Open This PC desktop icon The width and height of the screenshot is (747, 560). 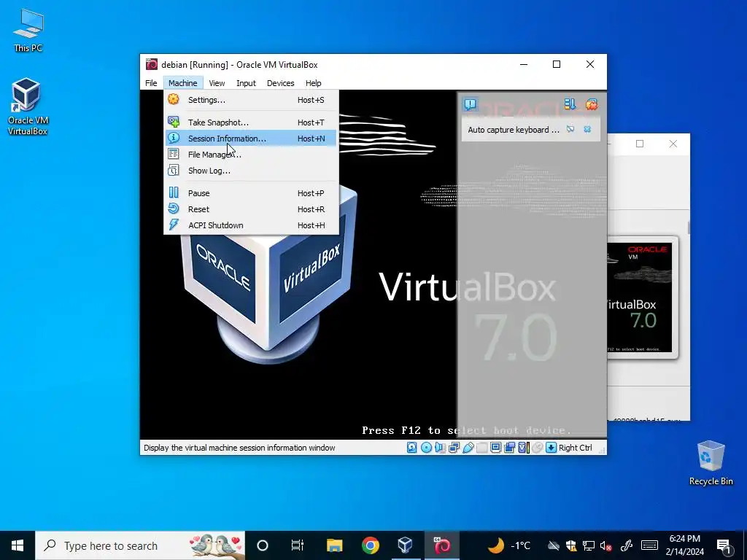tap(28, 30)
